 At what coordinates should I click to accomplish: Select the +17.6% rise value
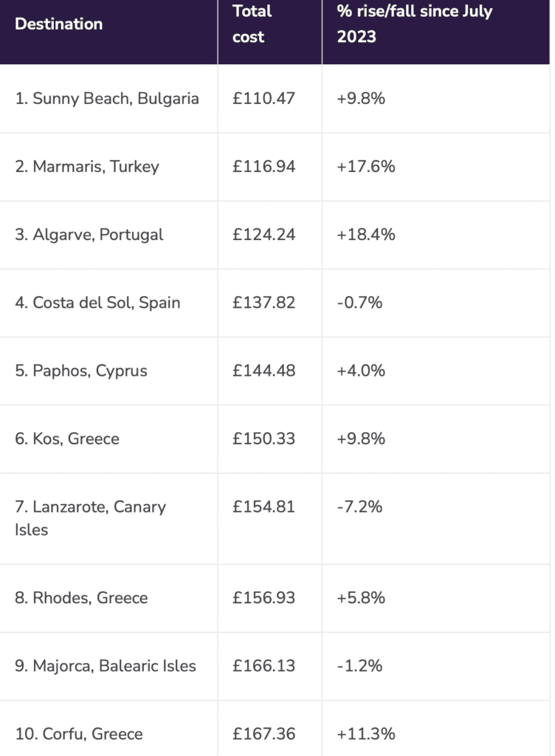click(365, 166)
